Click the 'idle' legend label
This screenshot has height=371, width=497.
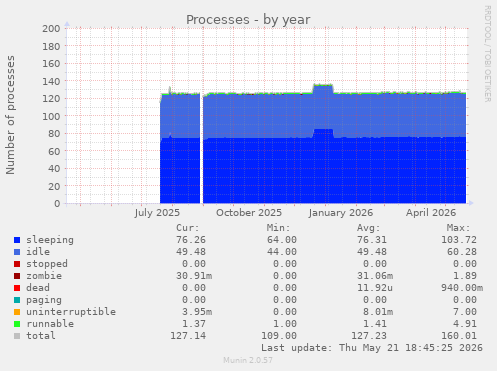38,252
